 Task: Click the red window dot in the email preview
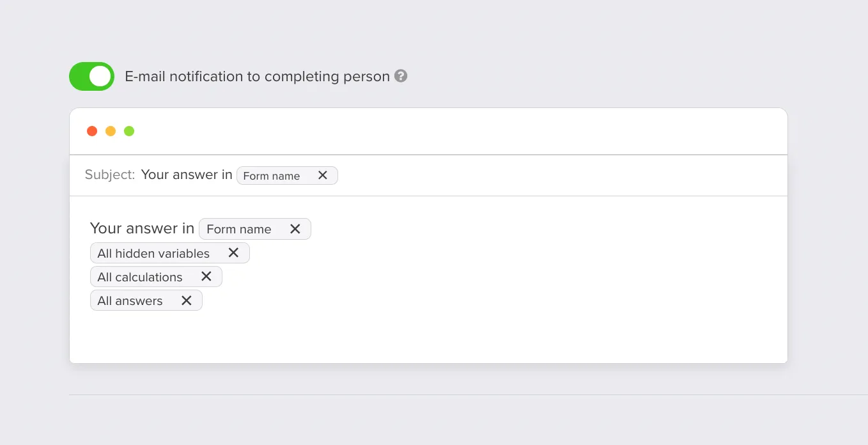(x=91, y=130)
